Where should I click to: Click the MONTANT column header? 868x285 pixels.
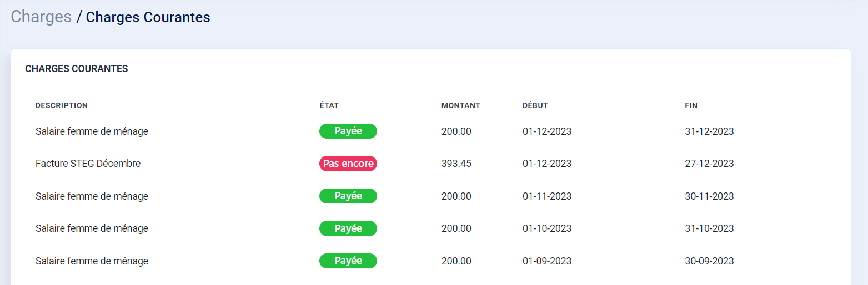click(x=460, y=105)
